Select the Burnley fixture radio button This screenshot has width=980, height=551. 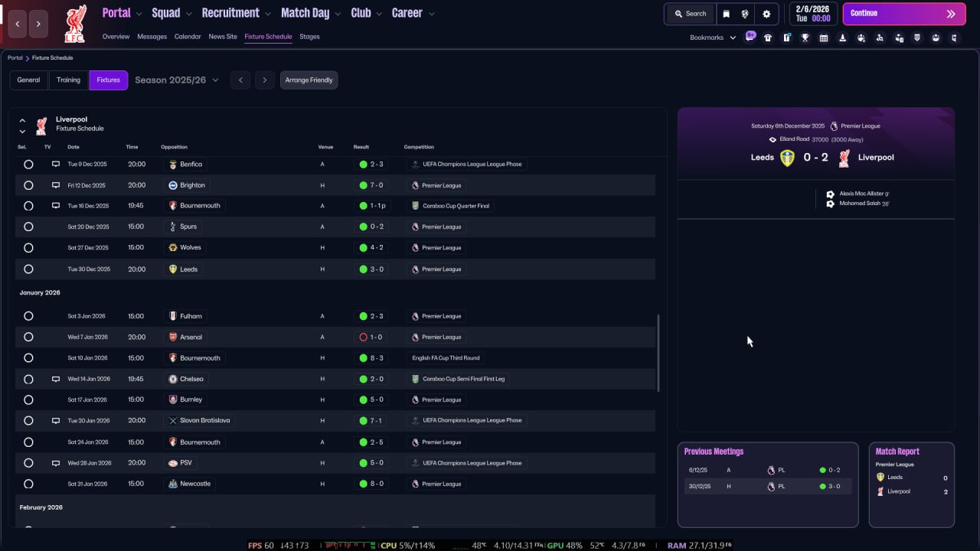click(28, 399)
